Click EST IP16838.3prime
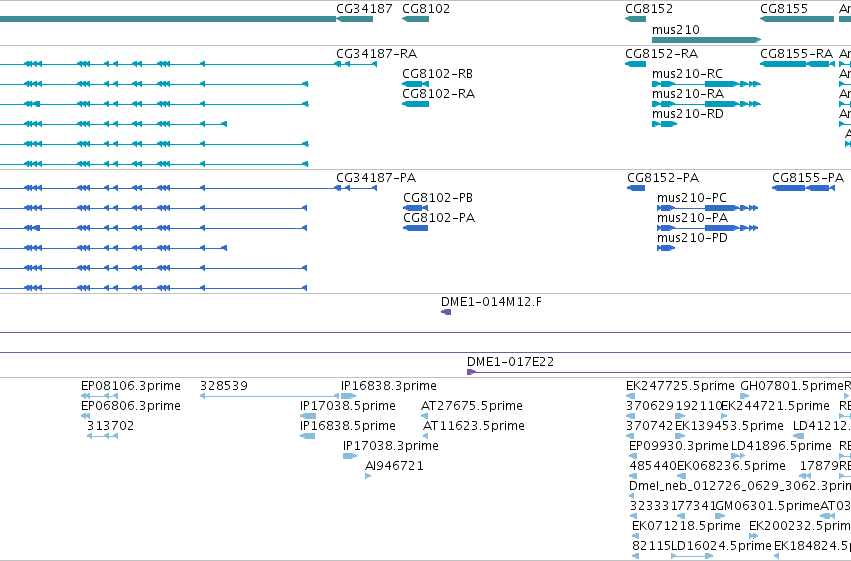The image size is (851, 561). coord(389,386)
